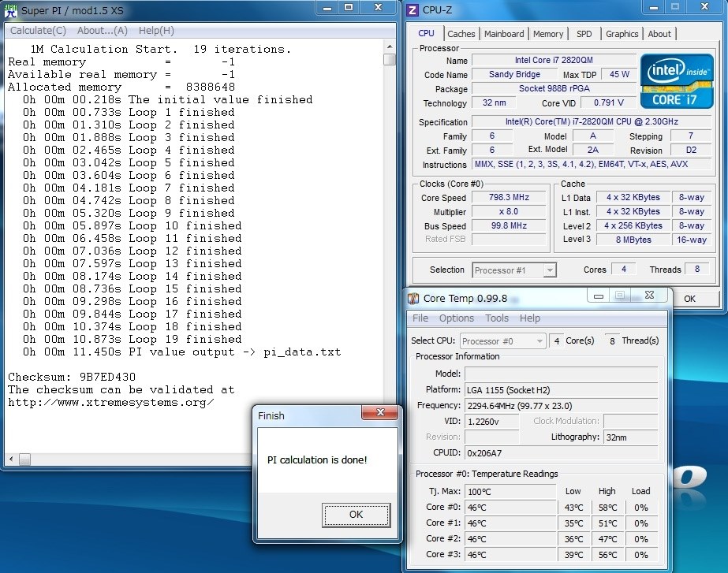728x573 pixels.
Task: Click the Code Name field showing Sandy Bridge
Action: (514, 74)
